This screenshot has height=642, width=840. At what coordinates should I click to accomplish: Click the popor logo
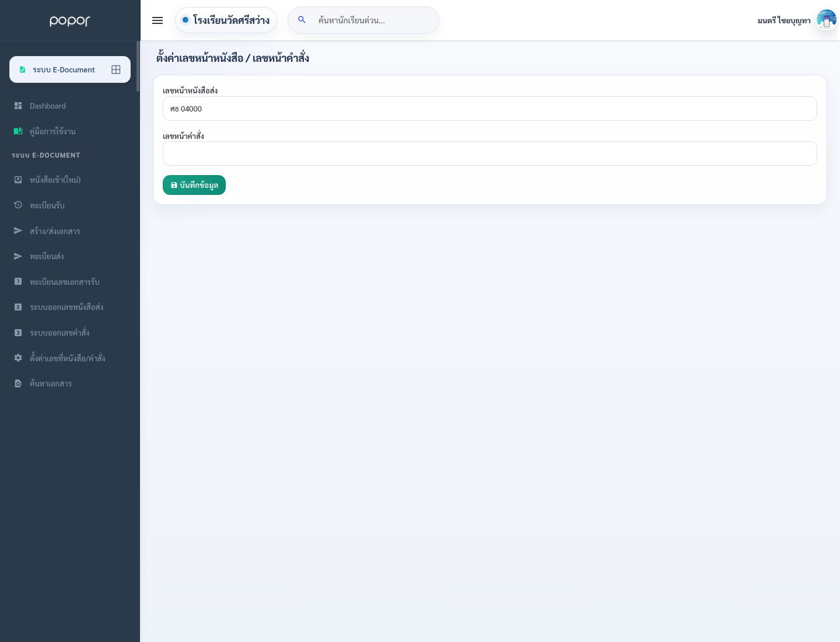point(70,21)
